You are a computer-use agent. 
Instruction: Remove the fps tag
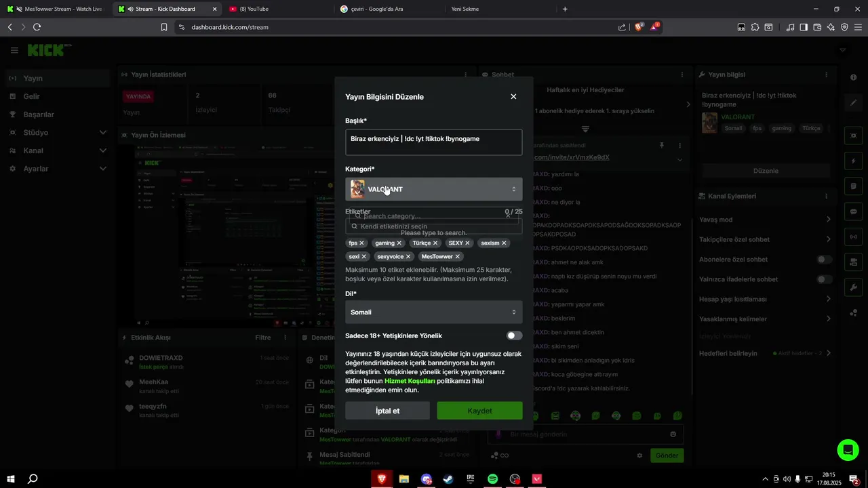coord(361,243)
